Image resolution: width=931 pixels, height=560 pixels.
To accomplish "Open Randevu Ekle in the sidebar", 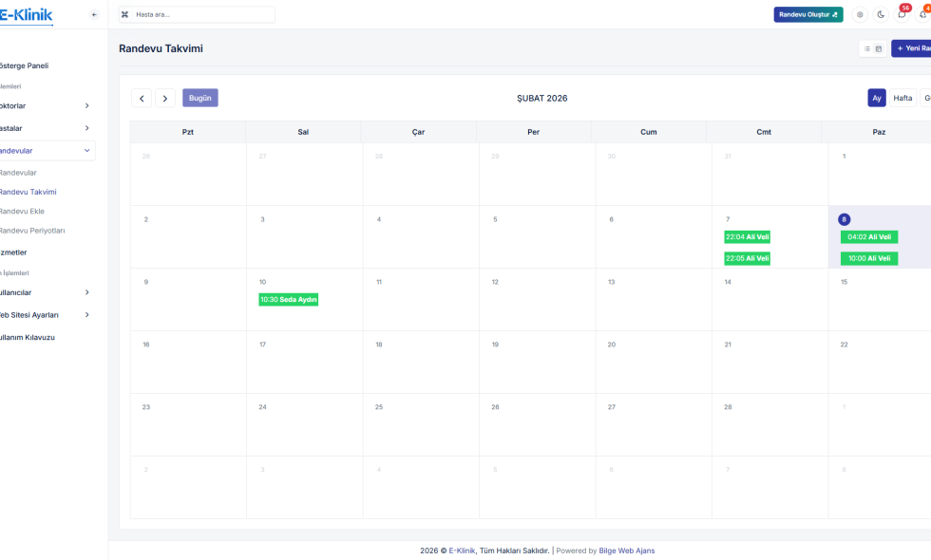I will click(22, 211).
